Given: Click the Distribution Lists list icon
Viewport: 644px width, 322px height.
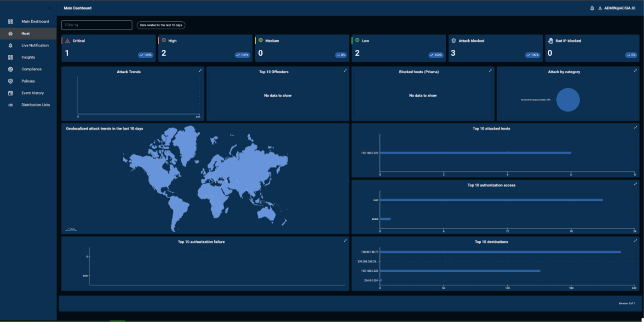Looking at the screenshot, I should point(11,105).
